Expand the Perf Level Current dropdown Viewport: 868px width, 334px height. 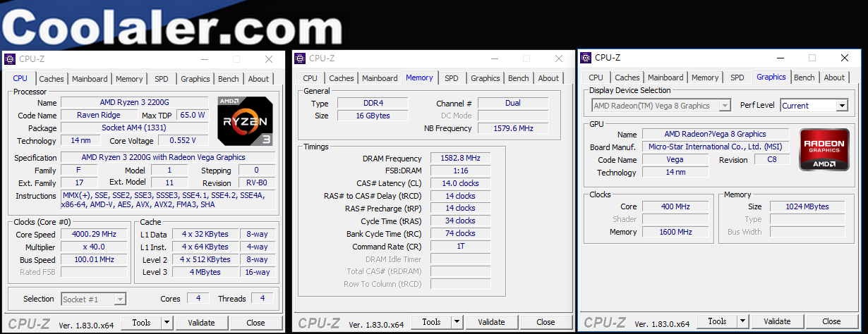pyautogui.click(x=841, y=106)
